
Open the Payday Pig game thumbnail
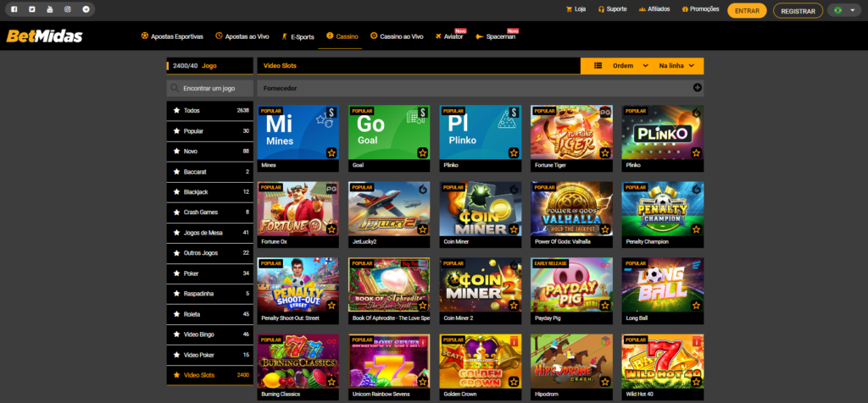(571, 284)
